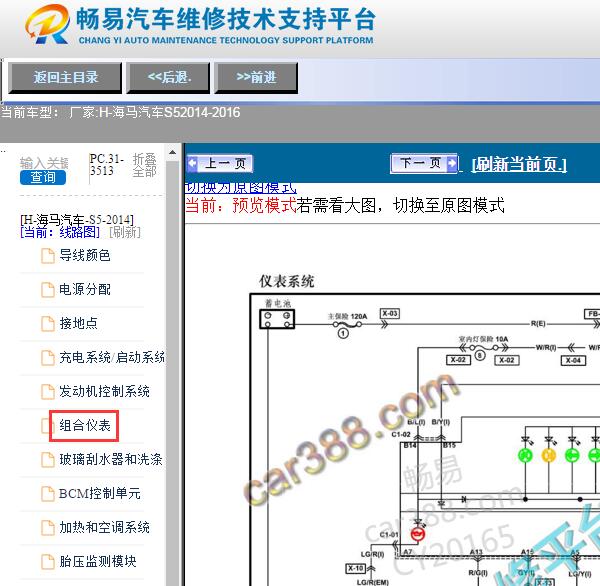The image size is (600, 586).
Task: Click the document icon beside 加热和空调系统
Action: 48,529
